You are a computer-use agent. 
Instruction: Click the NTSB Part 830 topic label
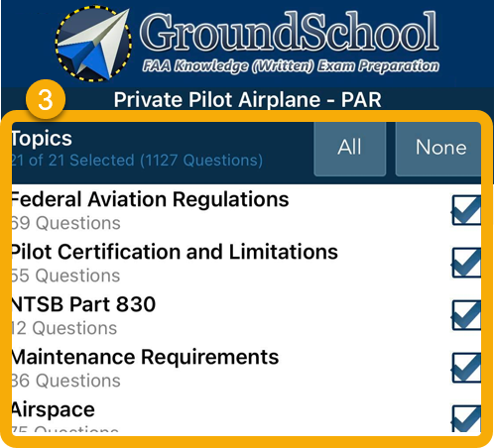coord(83,304)
